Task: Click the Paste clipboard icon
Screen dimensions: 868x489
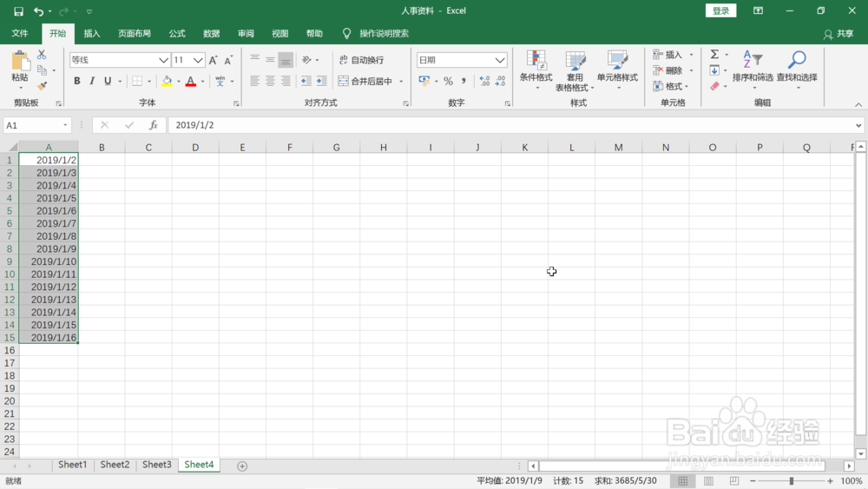Action: (20, 61)
